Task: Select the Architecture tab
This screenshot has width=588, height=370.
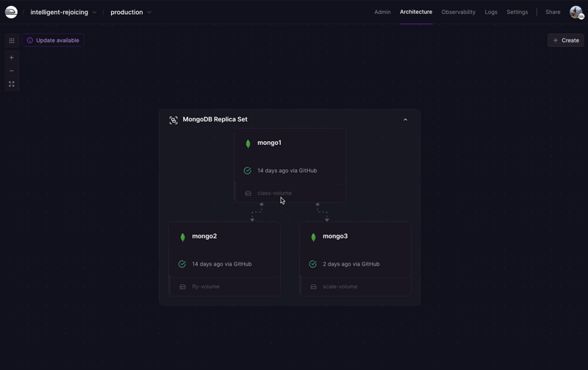Action: [x=416, y=12]
